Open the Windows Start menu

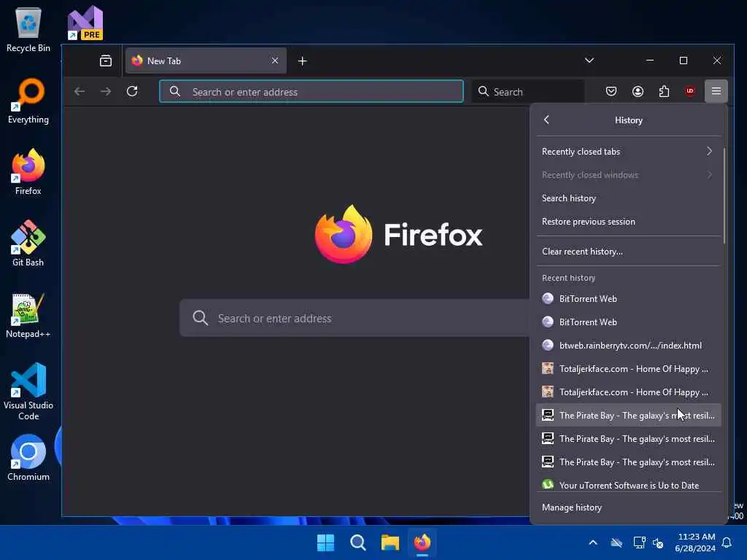coord(326,542)
